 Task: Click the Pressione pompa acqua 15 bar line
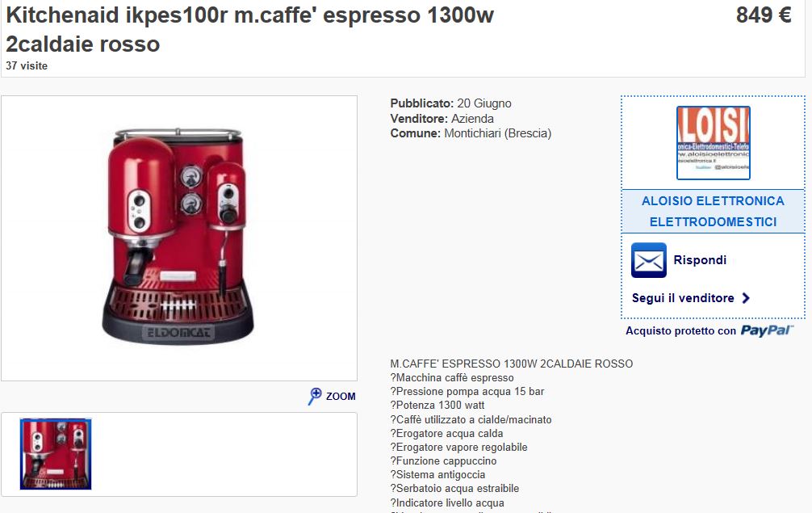pyautogui.click(x=467, y=391)
